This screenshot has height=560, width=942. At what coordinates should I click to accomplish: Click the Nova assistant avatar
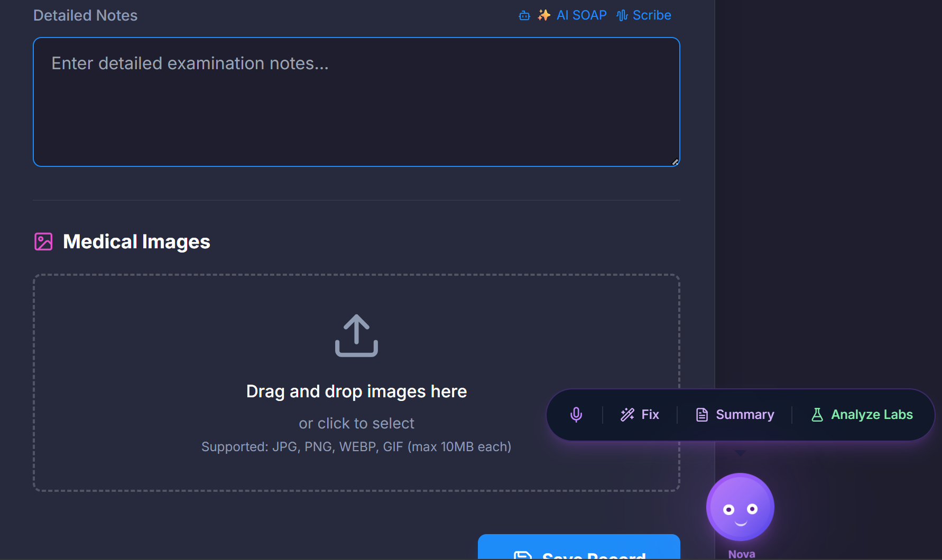(740, 506)
